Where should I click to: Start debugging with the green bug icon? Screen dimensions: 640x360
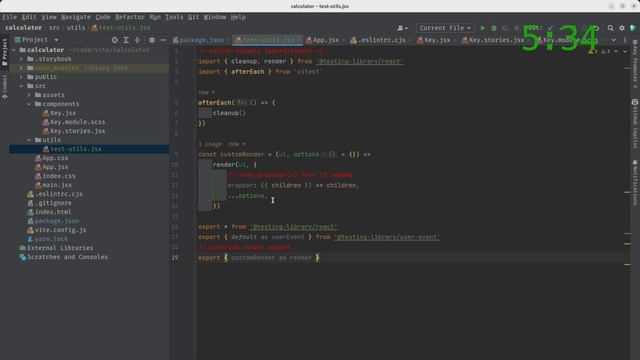tap(494, 28)
